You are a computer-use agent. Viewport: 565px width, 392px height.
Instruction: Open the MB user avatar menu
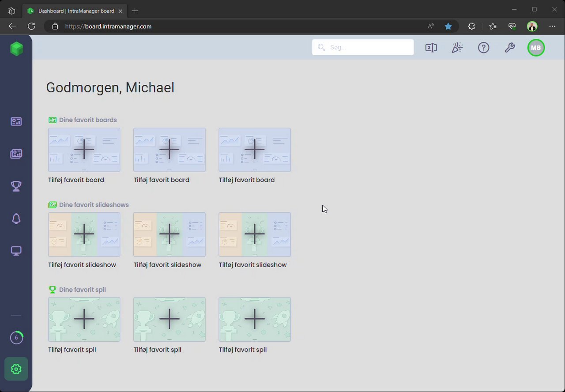(536, 48)
